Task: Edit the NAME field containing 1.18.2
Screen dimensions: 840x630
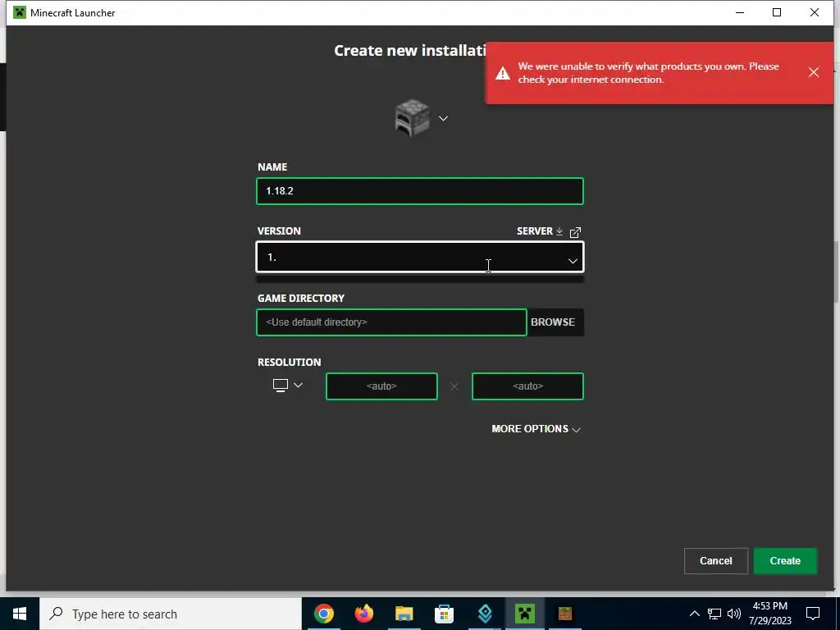Action: point(420,191)
